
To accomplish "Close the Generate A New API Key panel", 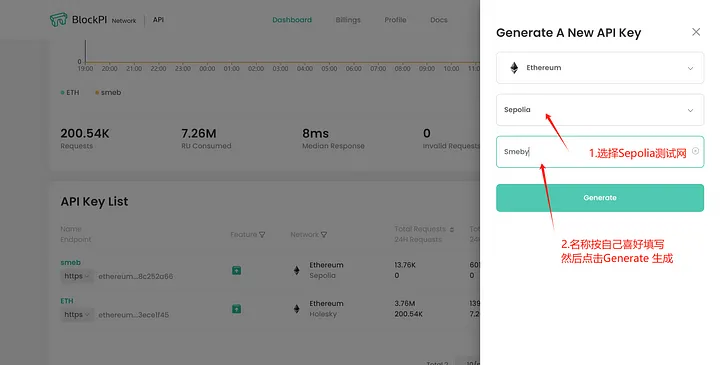I will click(x=696, y=32).
